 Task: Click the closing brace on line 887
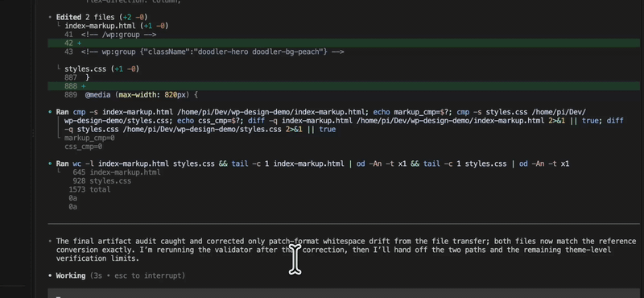87,77
